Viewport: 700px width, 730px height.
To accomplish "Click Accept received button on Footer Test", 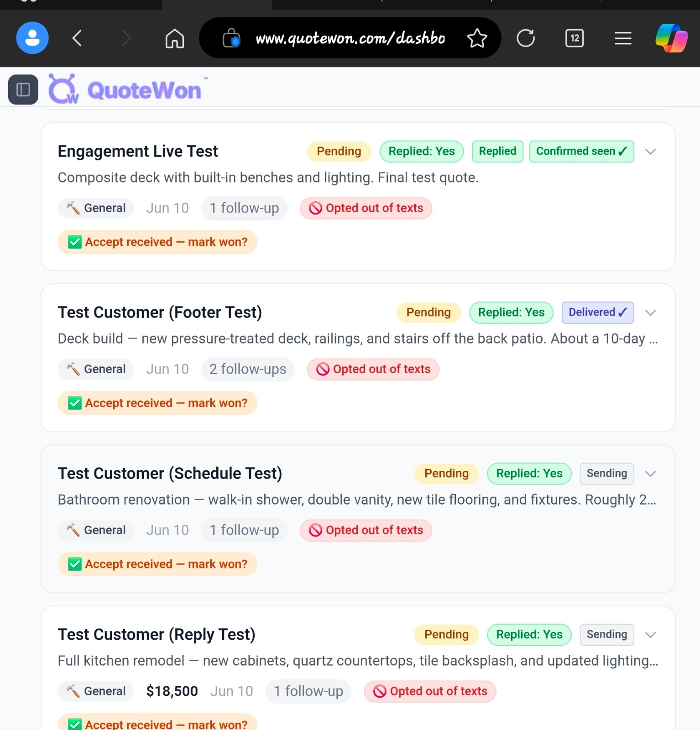I will tap(157, 403).
